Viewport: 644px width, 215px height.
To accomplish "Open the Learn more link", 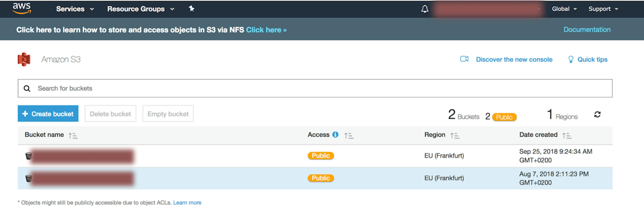I will 187,203.
